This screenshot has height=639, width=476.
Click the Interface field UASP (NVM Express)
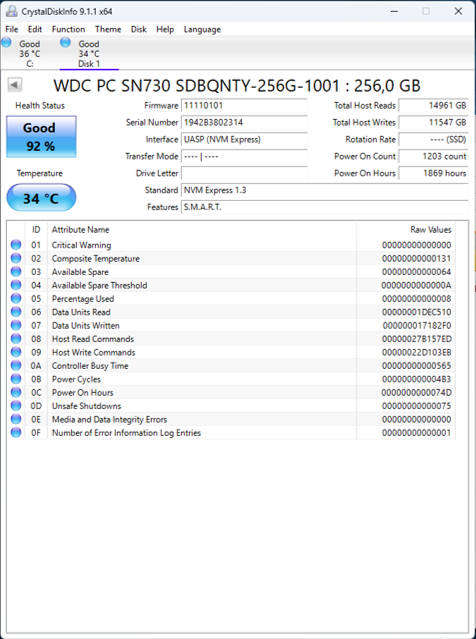click(244, 139)
